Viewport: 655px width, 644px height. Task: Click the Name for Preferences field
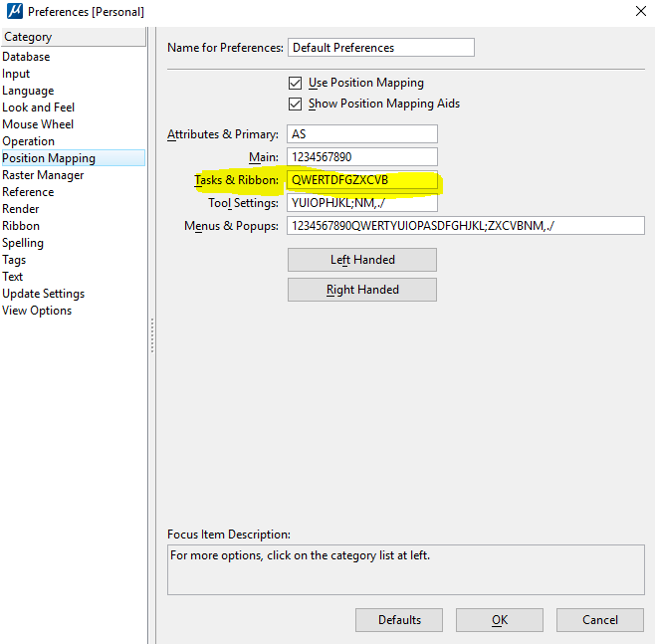381,48
